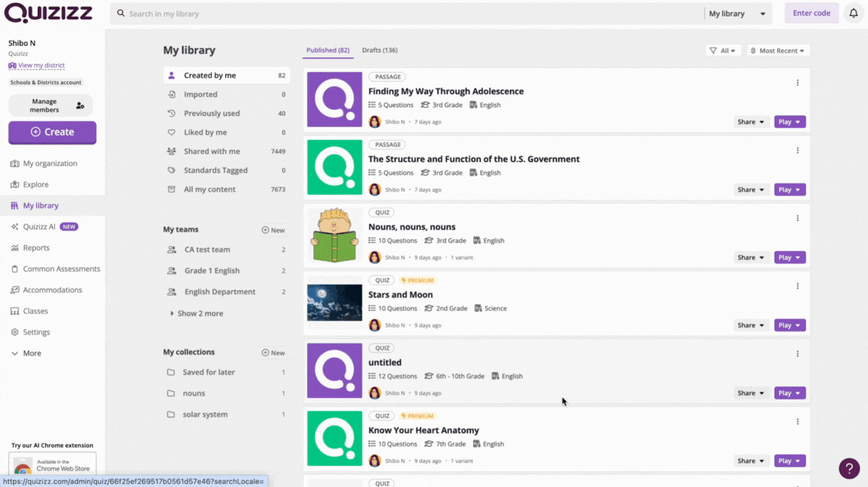The width and height of the screenshot is (868, 487).
Task: Open more options for Nouns, nouns, nouns
Action: click(798, 218)
